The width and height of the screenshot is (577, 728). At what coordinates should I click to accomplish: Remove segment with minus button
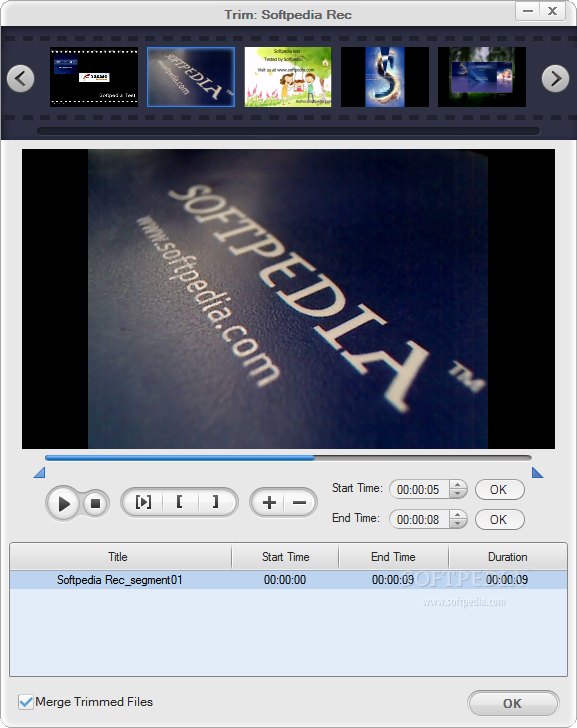click(299, 502)
